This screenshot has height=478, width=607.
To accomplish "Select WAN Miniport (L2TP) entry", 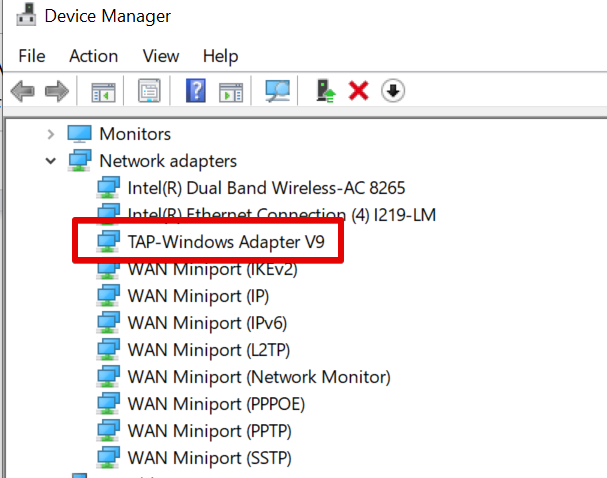I will pos(209,350).
